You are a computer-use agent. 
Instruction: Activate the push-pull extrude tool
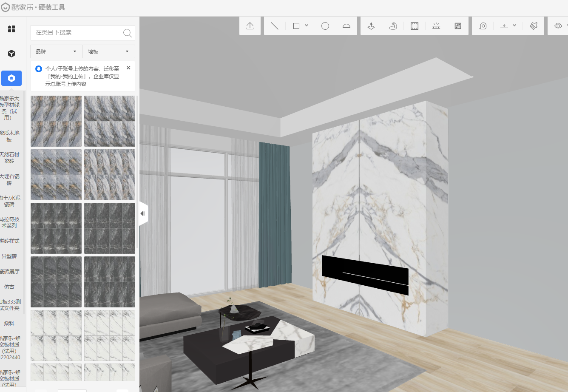(x=371, y=26)
